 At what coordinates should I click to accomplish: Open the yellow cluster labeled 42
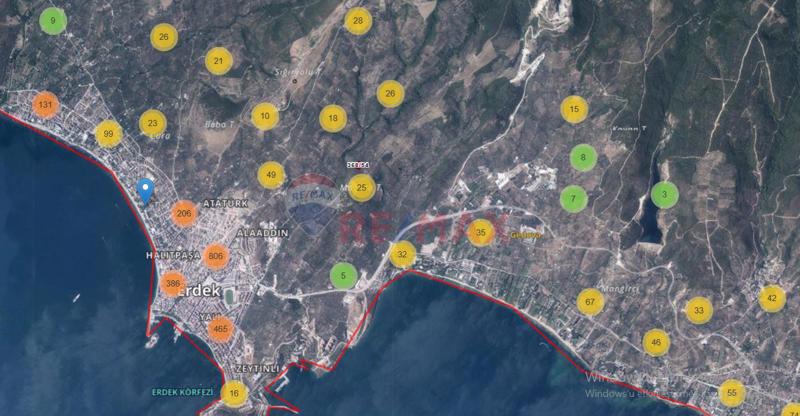point(771,298)
